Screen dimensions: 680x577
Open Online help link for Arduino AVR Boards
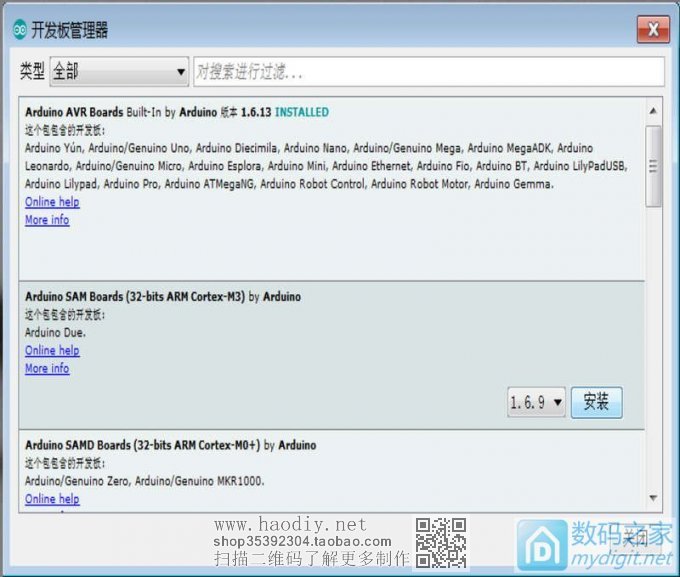pyautogui.click(x=52, y=202)
